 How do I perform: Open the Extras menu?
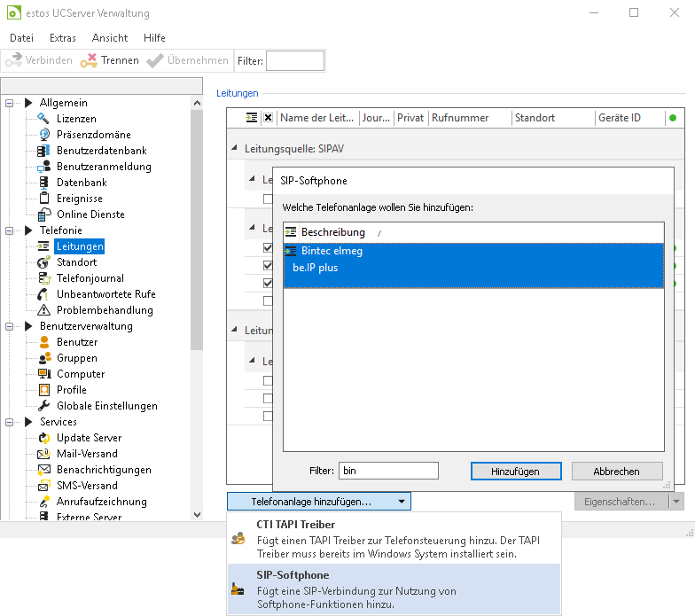click(63, 38)
